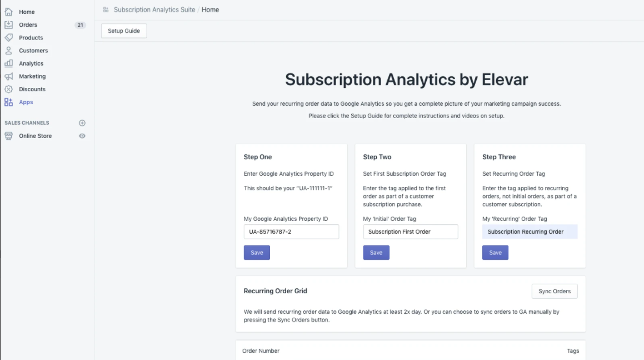Go to Subscription Analytics Suite breadcrumb
644x360 pixels.
tap(154, 10)
